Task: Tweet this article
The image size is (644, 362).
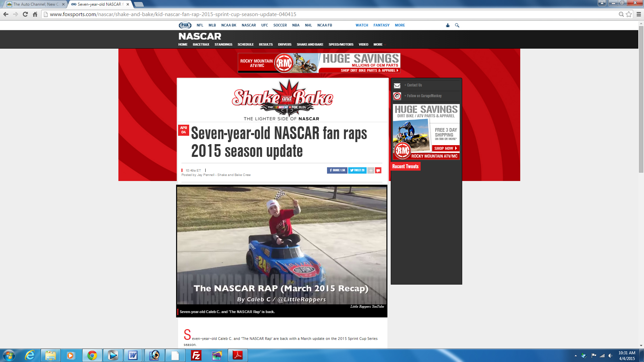Action: coord(357,170)
